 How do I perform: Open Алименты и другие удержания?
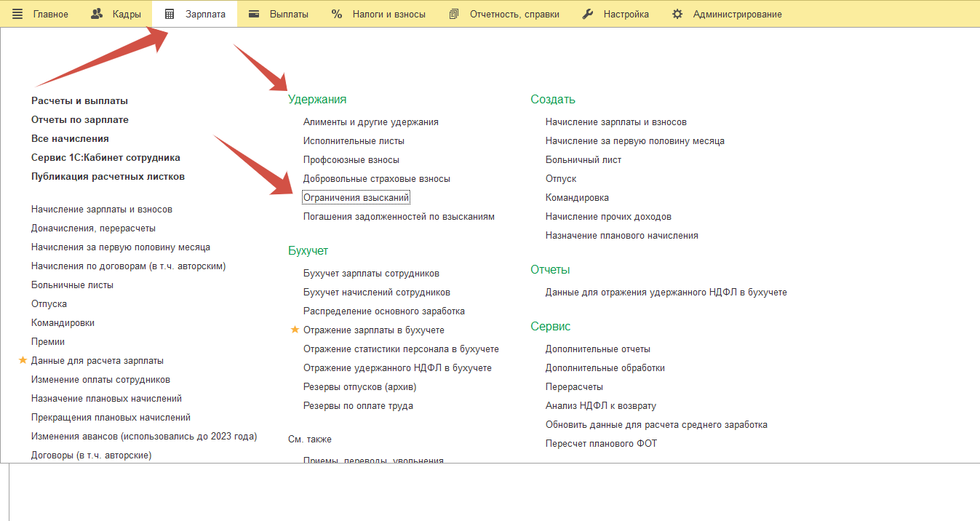pos(370,122)
